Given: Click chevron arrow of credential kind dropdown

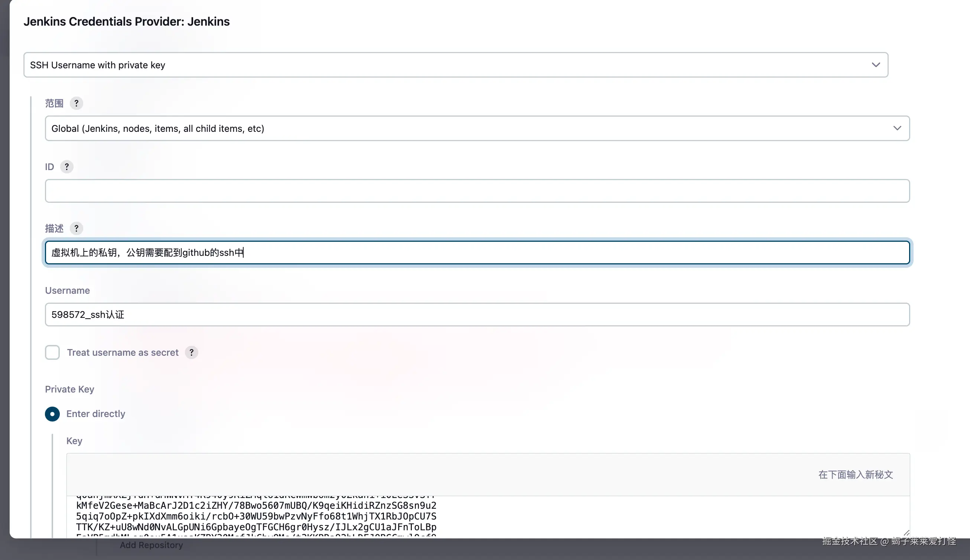Looking at the screenshot, I should pyautogui.click(x=876, y=65).
